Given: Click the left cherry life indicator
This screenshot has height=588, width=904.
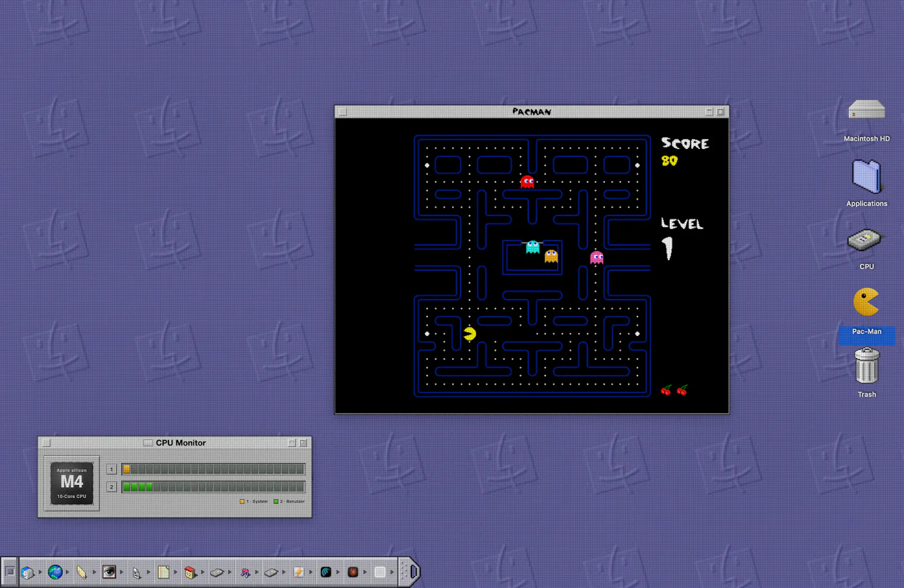Looking at the screenshot, I should [666, 390].
